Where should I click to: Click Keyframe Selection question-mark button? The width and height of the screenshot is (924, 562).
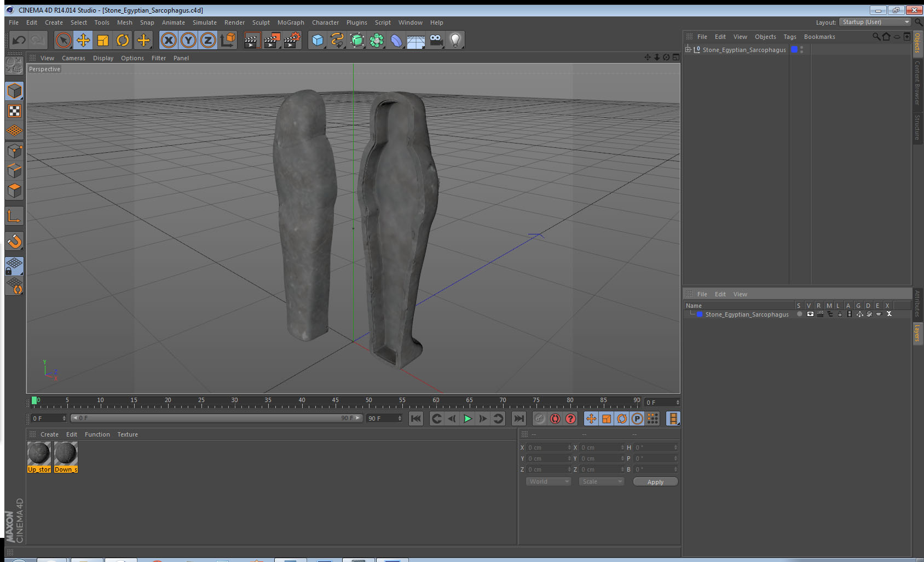coord(570,418)
